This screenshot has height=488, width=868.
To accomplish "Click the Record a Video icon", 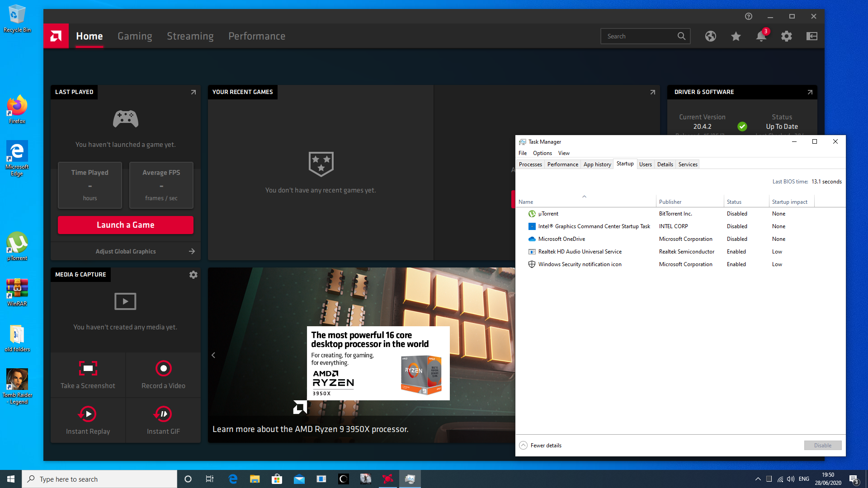I will click(163, 368).
